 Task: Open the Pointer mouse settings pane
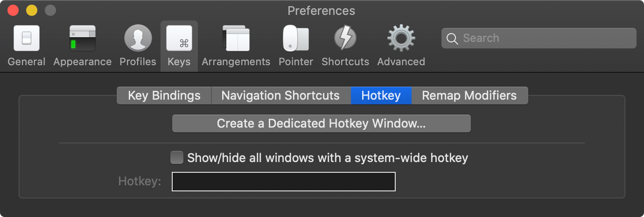point(296,46)
